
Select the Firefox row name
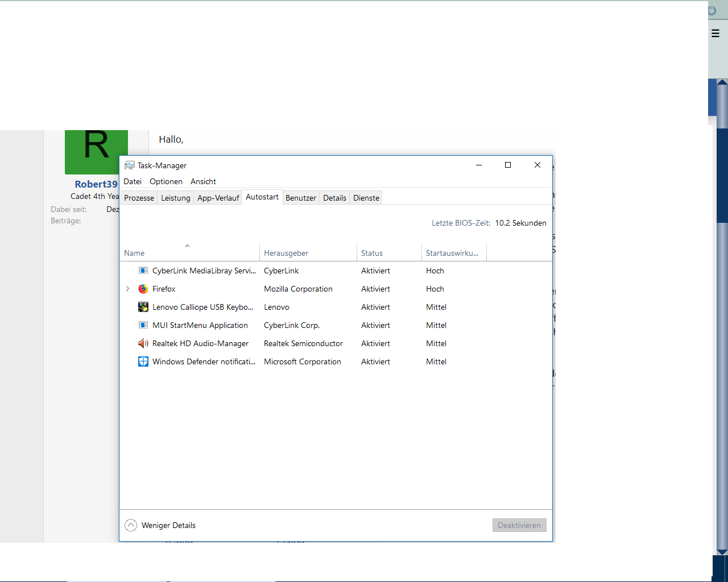pos(164,289)
